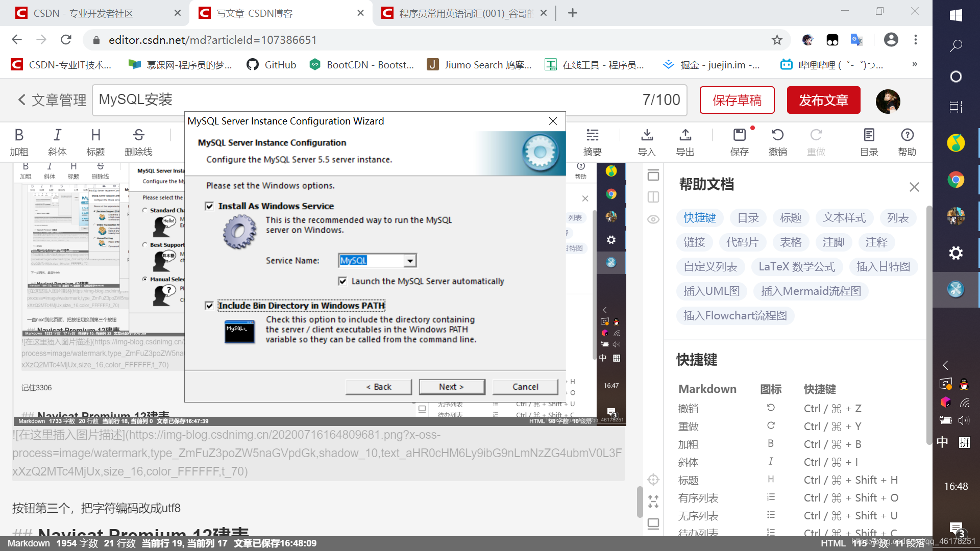The image size is (980, 551).
Task: Select the 快捷键 help category
Action: pos(699,218)
